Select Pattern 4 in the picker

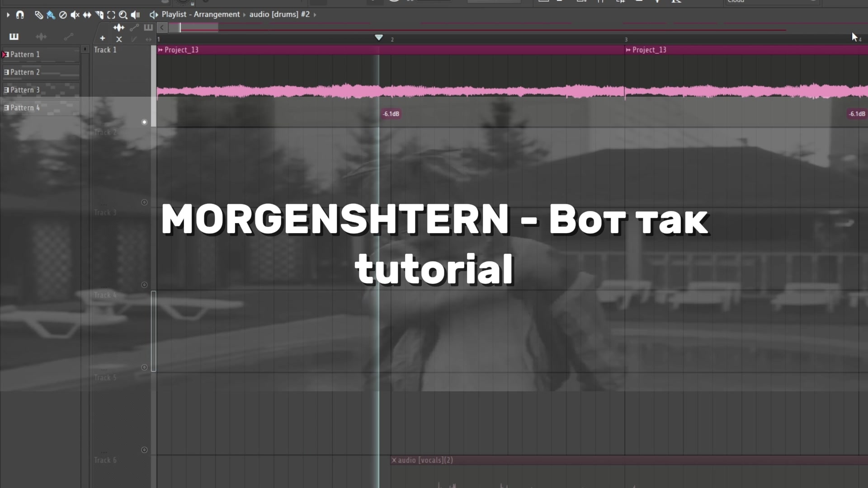click(41, 108)
